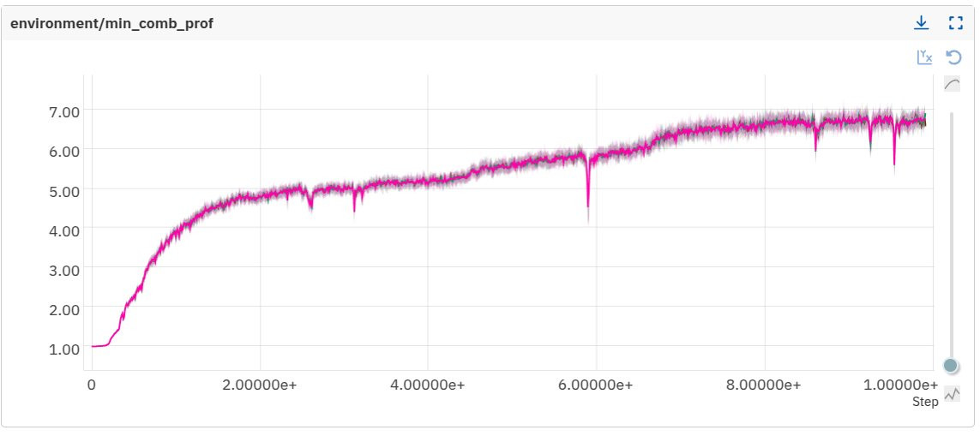Click the 8.00000e+ x-axis tick label
Screen dimensions: 980x436
click(x=765, y=385)
